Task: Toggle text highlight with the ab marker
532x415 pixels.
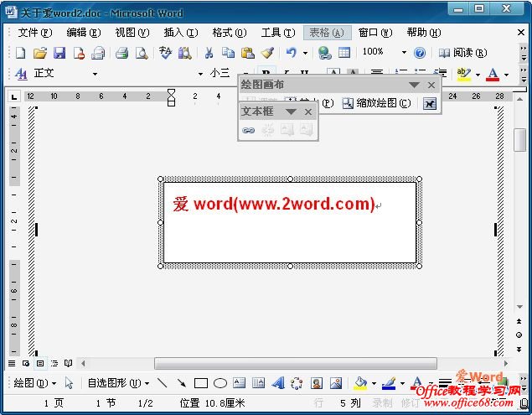Action: click(464, 74)
